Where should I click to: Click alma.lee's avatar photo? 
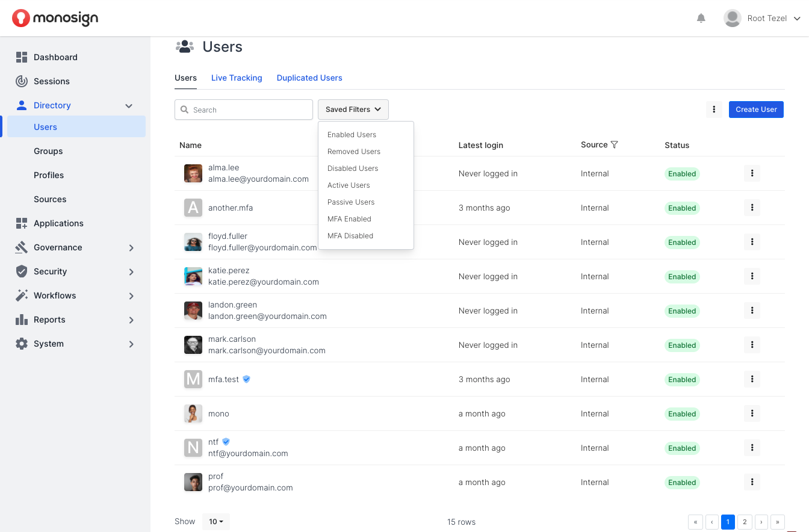tap(193, 173)
